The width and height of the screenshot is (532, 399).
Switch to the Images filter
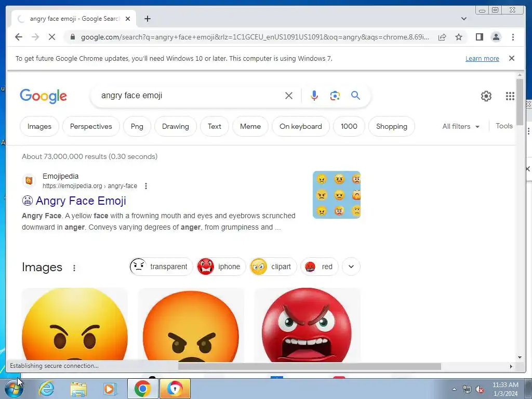click(x=39, y=126)
